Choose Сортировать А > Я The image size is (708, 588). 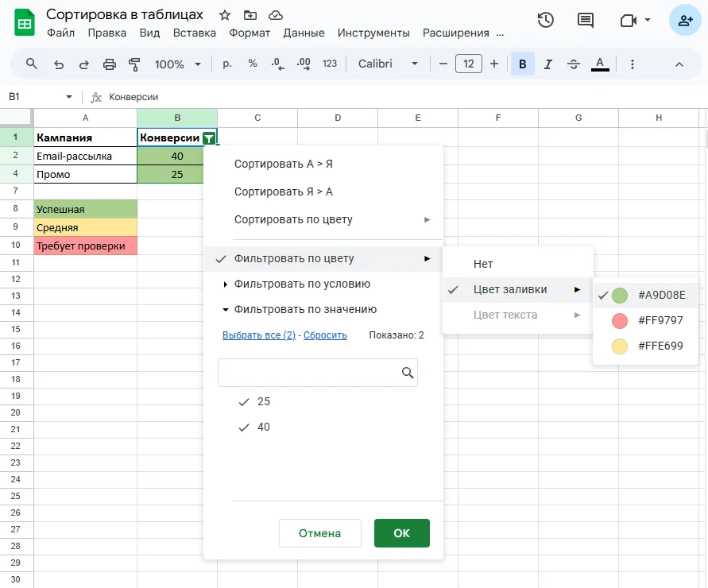283,164
